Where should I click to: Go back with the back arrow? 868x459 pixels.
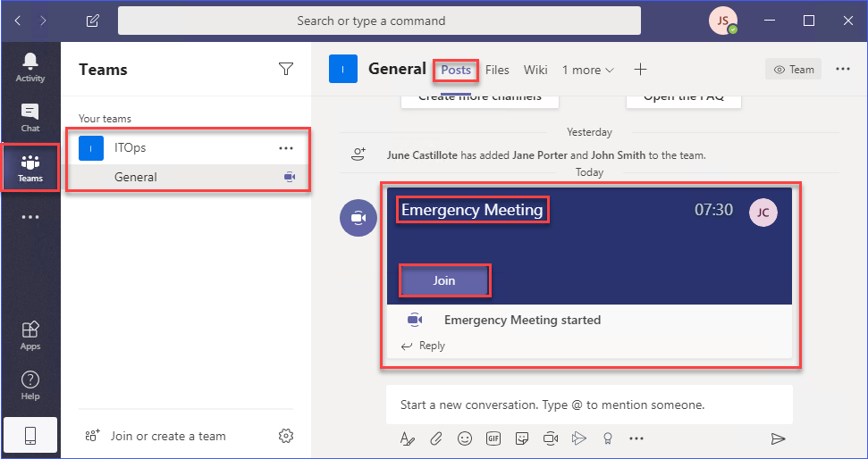point(18,21)
